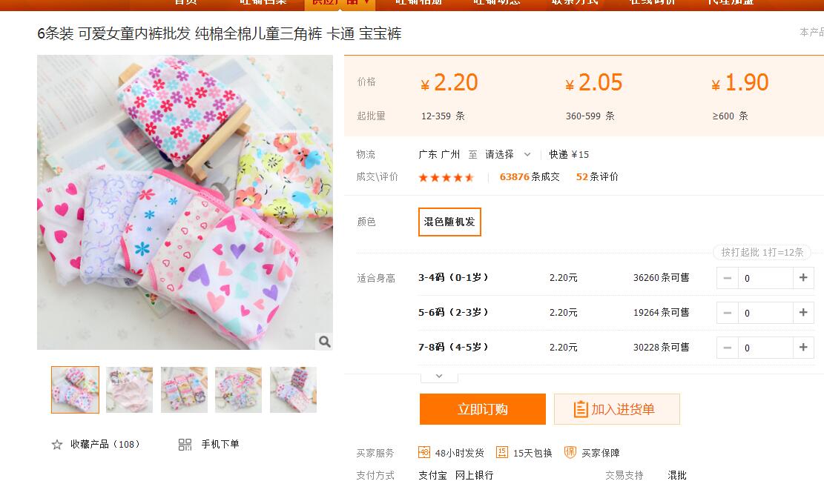This screenshot has height=504, width=824.
Task: Open the 供应产品 navigation dropdown
Action: (x=340, y=2)
